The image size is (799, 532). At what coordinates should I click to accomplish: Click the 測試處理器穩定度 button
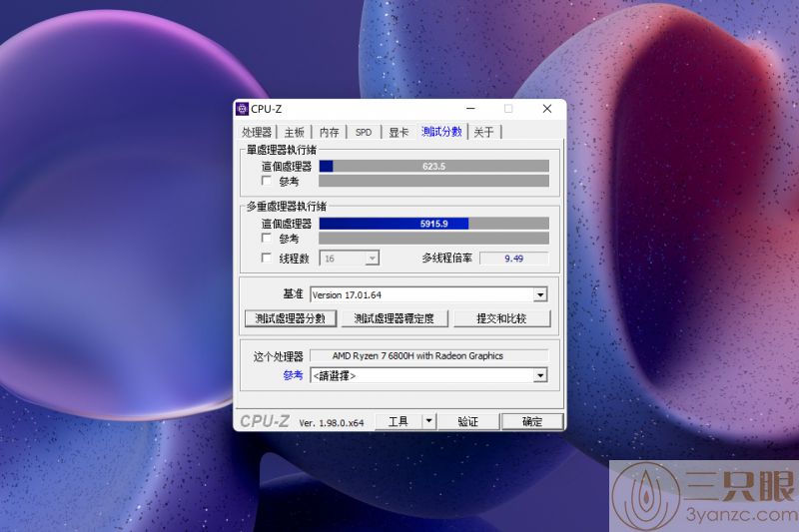[395, 318]
